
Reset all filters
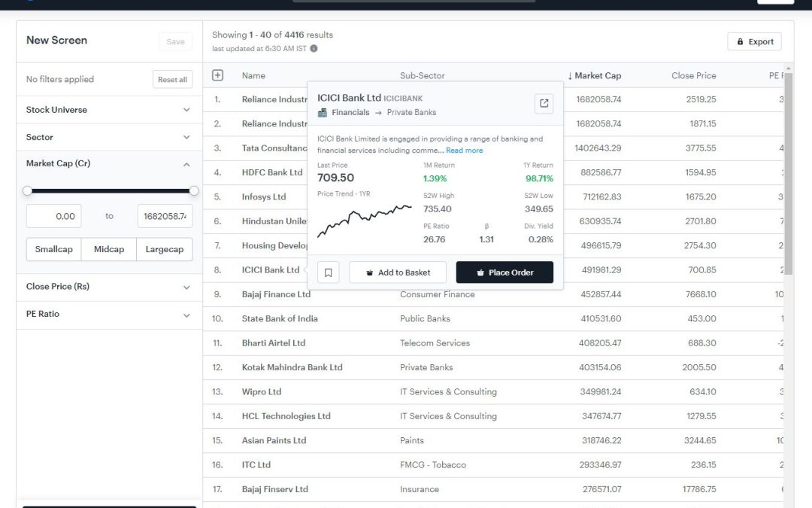(x=172, y=79)
